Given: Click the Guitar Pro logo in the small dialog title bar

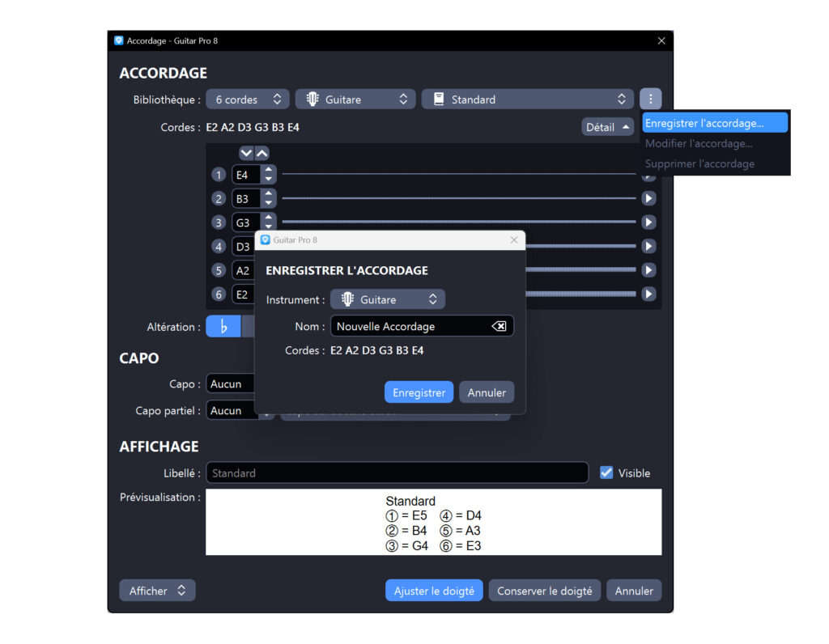Looking at the screenshot, I should point(266,239).
